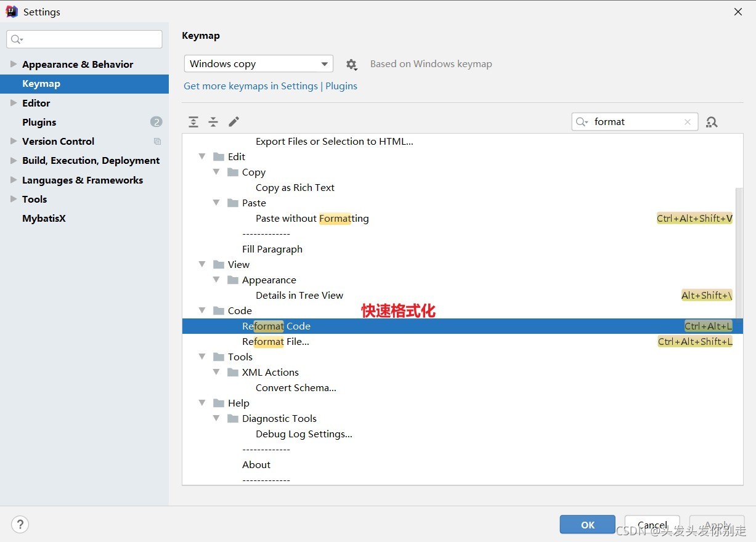Select Debug Log Settings... action
This screenshot has height=542, width=756.
[463, 434]
